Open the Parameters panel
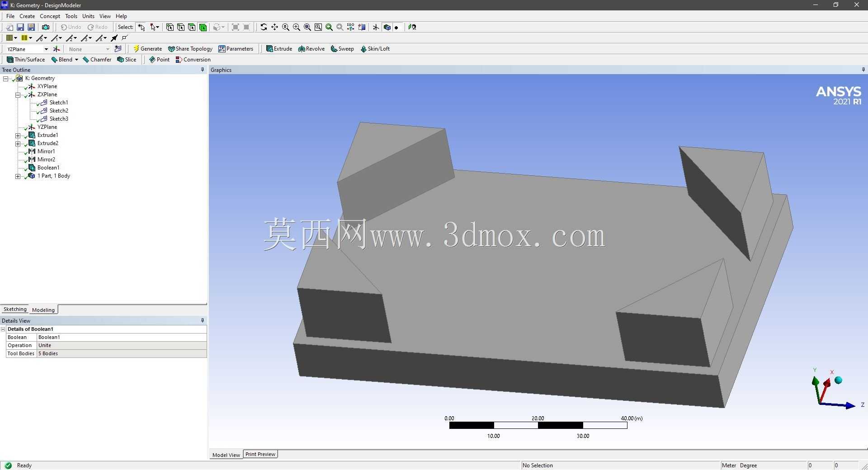The width and height of the screenshot is (868, 470). point(236,49)
